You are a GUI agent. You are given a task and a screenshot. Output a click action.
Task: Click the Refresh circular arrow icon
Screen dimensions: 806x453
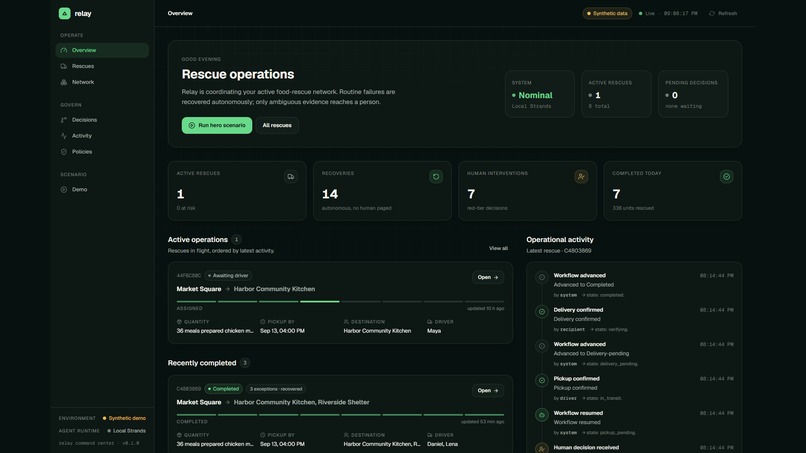pyautogui.click(x=712, y=13)
